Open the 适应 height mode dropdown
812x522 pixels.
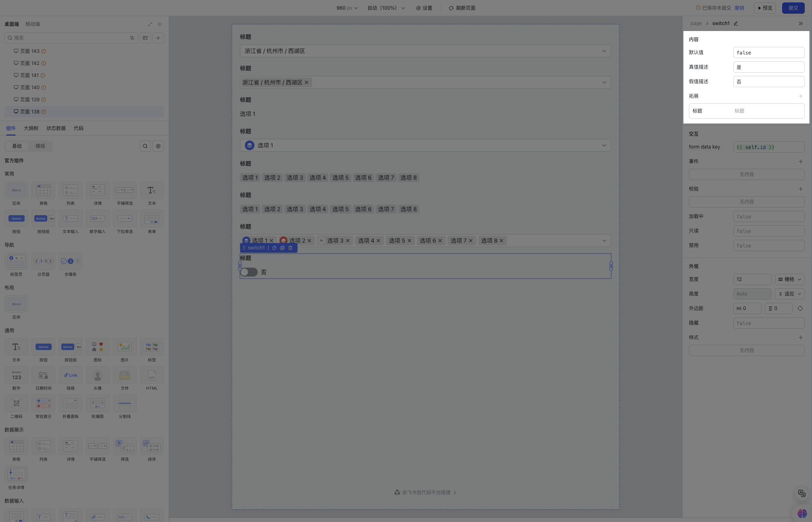click(790, 294)
